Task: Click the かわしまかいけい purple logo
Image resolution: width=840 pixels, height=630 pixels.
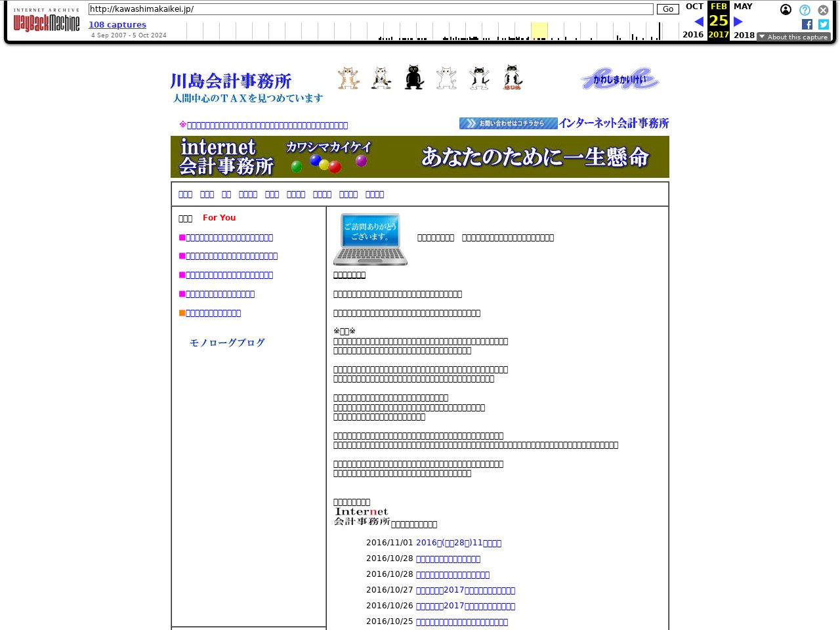Action: click(619, 79)
